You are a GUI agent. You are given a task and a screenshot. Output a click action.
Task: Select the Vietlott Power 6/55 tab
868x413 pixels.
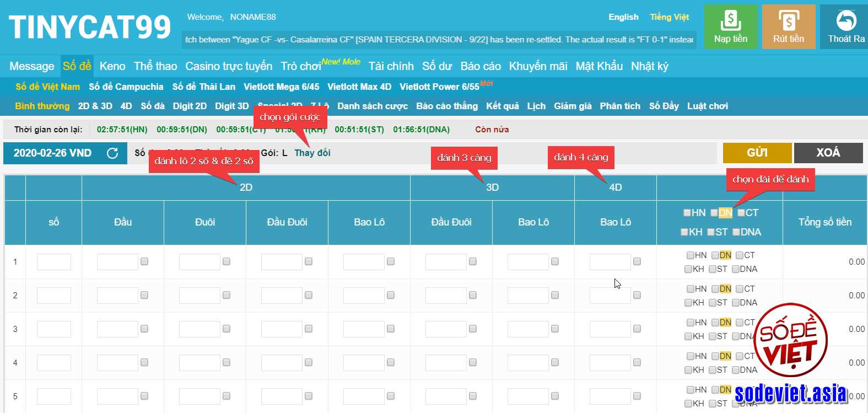pyautogui.click(x=439, y=87)
